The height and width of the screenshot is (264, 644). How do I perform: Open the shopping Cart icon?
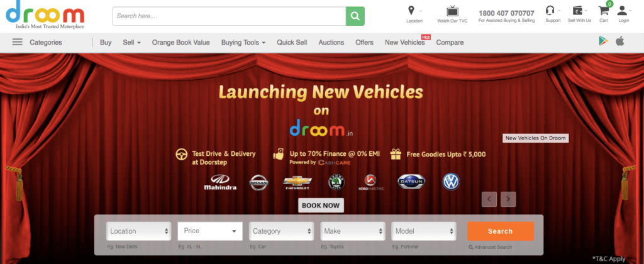[x=603, y=11]
